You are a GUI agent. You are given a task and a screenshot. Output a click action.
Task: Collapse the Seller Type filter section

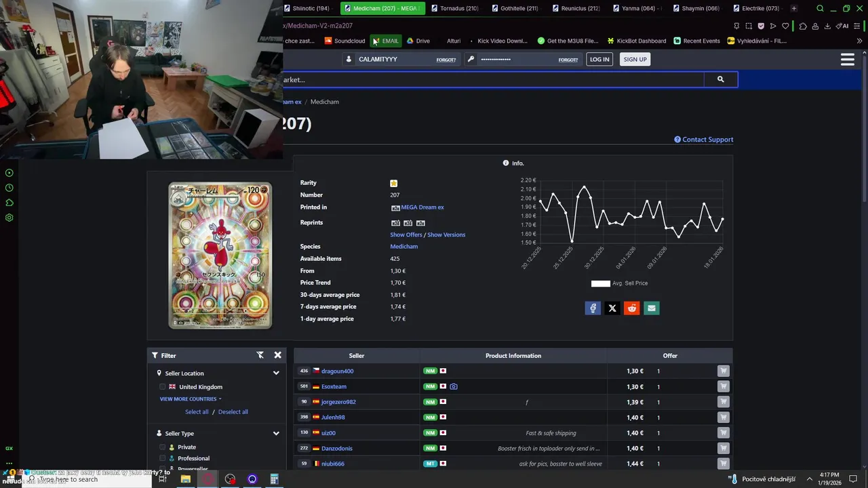[276, 433]
